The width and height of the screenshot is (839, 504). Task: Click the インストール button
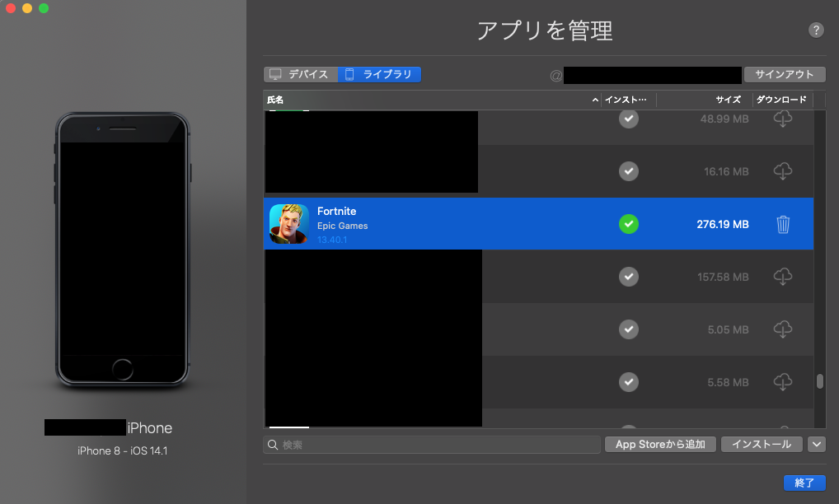pos(762,444)
